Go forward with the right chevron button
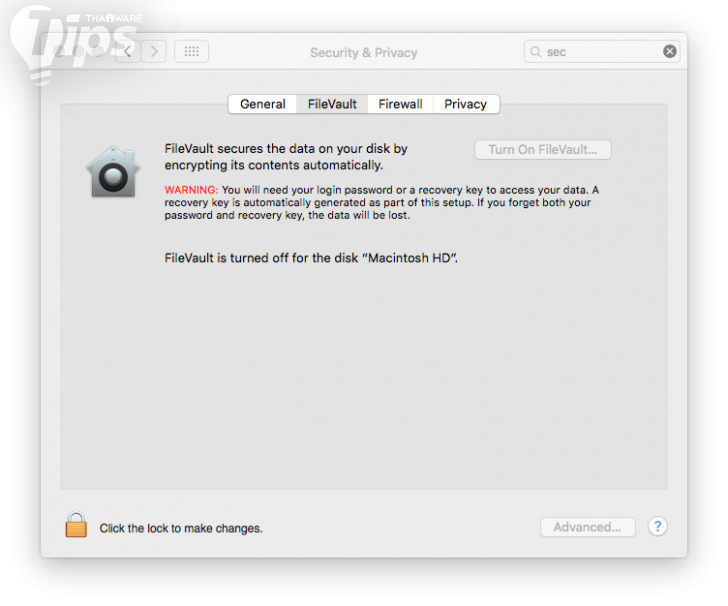 154,52
